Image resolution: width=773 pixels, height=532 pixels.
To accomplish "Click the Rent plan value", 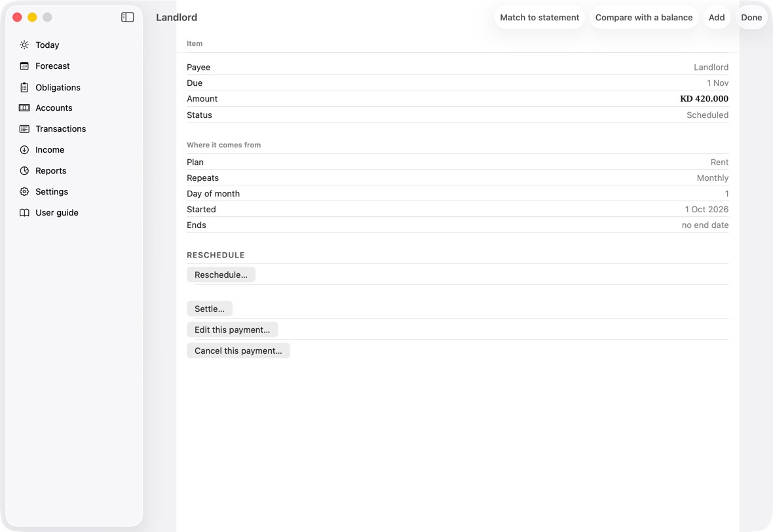I will 719,162.
